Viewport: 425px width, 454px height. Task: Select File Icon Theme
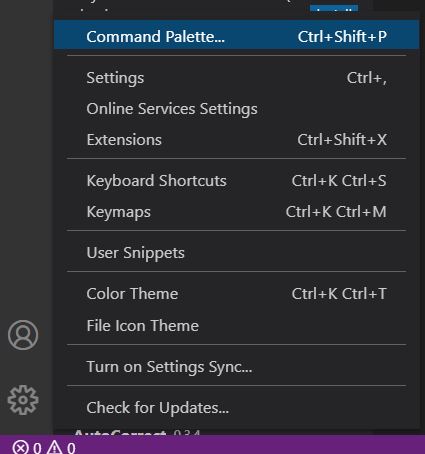pyautogui.click(x=236, y=325)
